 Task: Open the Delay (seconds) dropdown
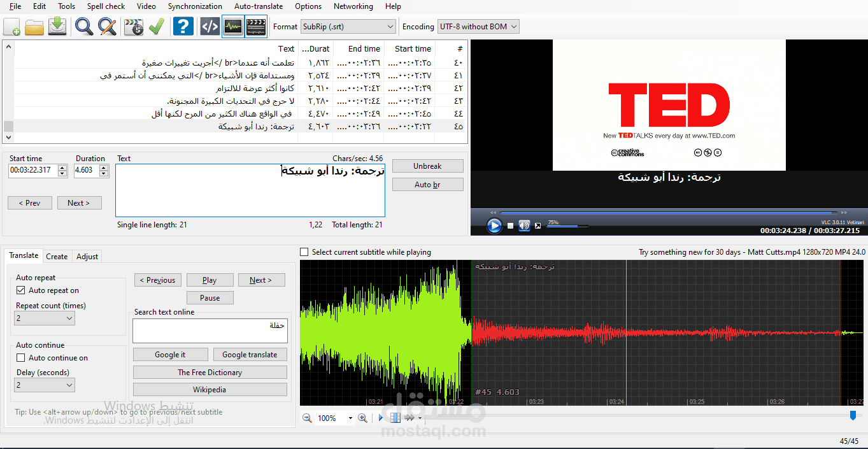(x=45, y=385)
